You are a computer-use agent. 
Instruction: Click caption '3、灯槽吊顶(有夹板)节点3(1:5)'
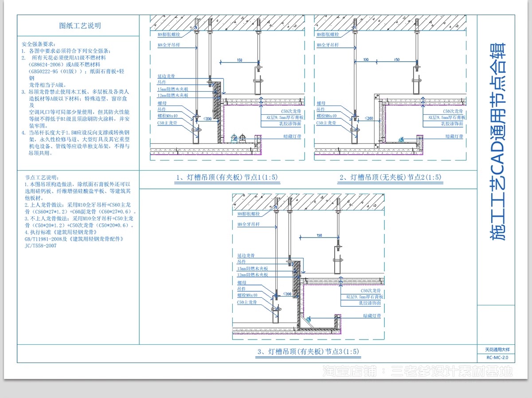coord(308,352)
